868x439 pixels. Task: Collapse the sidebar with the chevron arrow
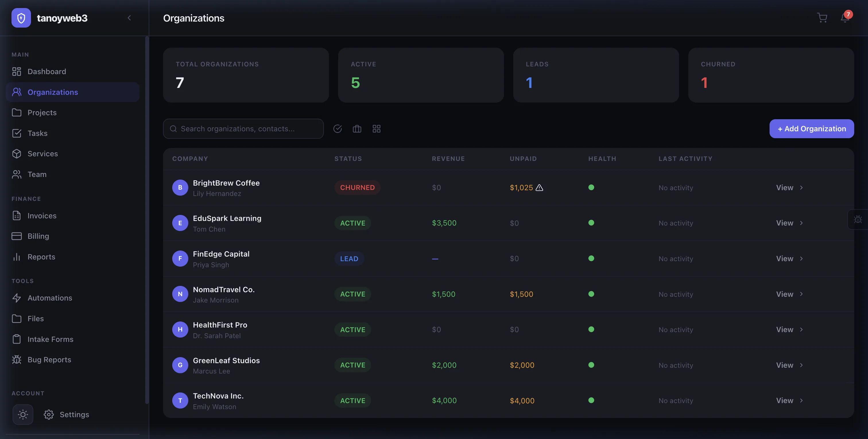[x=129, y=18]
